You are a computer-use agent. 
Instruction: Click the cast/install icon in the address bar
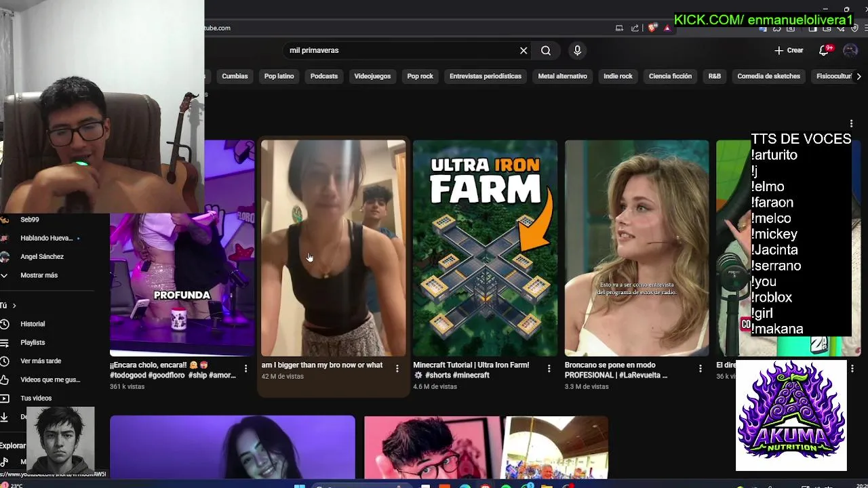619,28
